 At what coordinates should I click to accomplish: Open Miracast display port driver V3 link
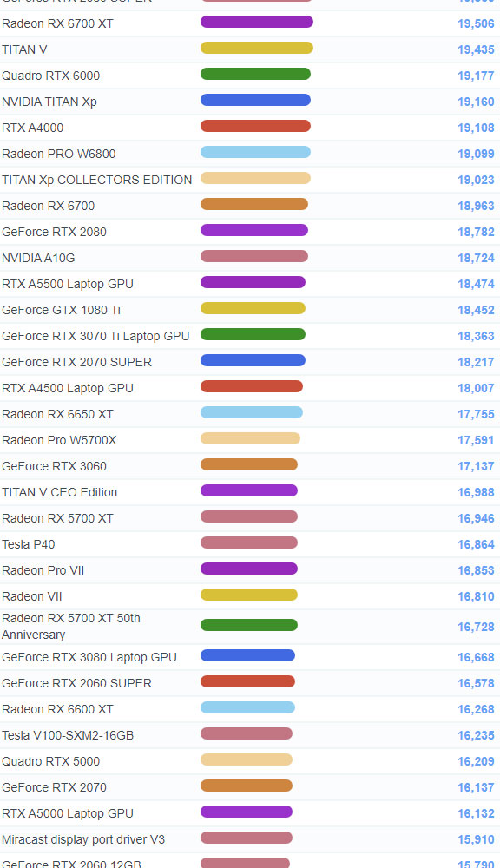(x=83, y=839)
